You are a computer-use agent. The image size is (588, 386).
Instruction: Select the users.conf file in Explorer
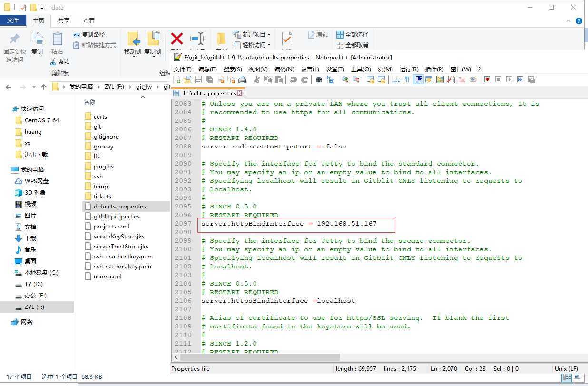point(108,277)
